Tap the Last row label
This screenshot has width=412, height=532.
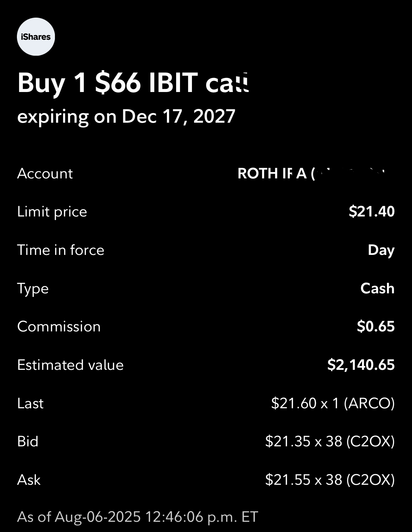click(30, 403)
